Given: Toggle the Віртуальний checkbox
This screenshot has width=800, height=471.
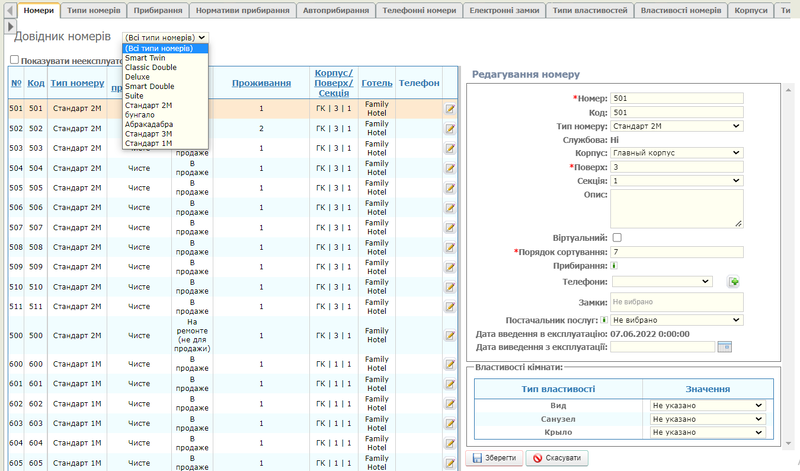Looking at the screenshot, I should point(617,237).
